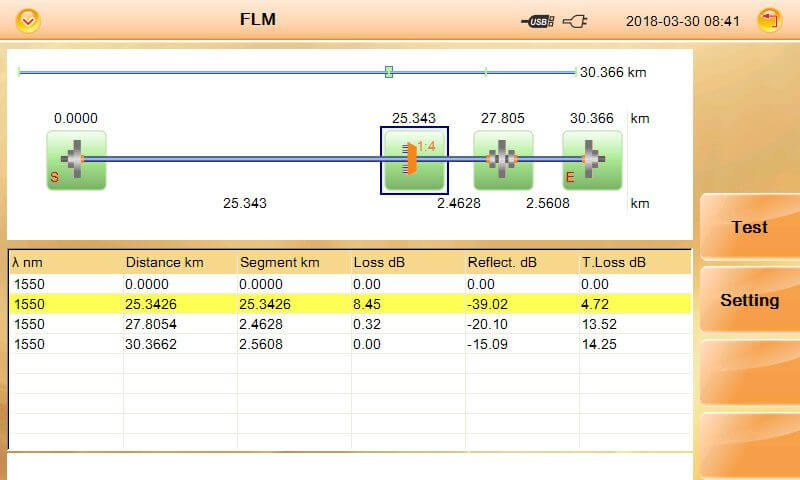Viewport: 800px width, 480px height.
Task: Start a measurement with Test button
Action: (x=750, y=227)
